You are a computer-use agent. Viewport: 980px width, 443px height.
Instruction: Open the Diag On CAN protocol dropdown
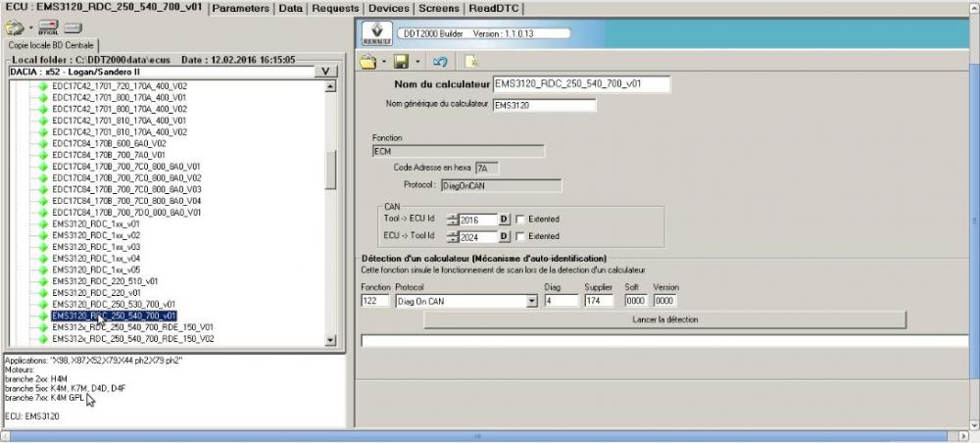(532, 301)
